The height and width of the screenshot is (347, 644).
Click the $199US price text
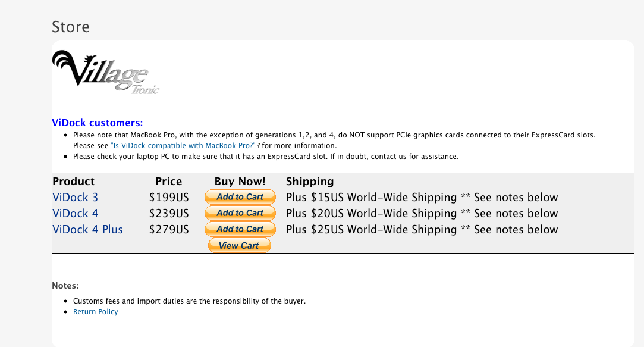169,198
